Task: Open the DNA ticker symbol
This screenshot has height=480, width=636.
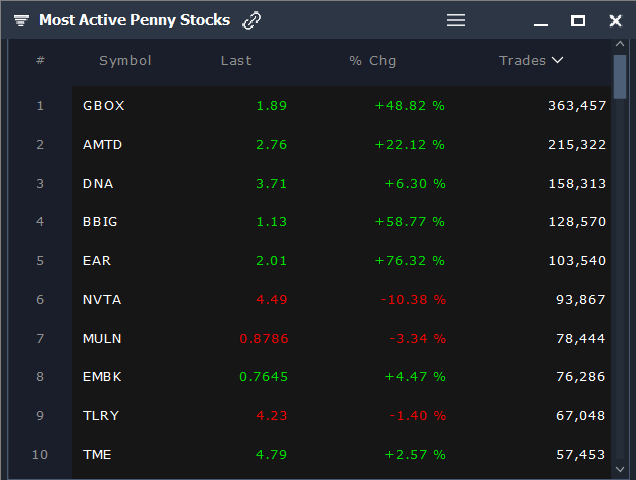Action: 98,183
